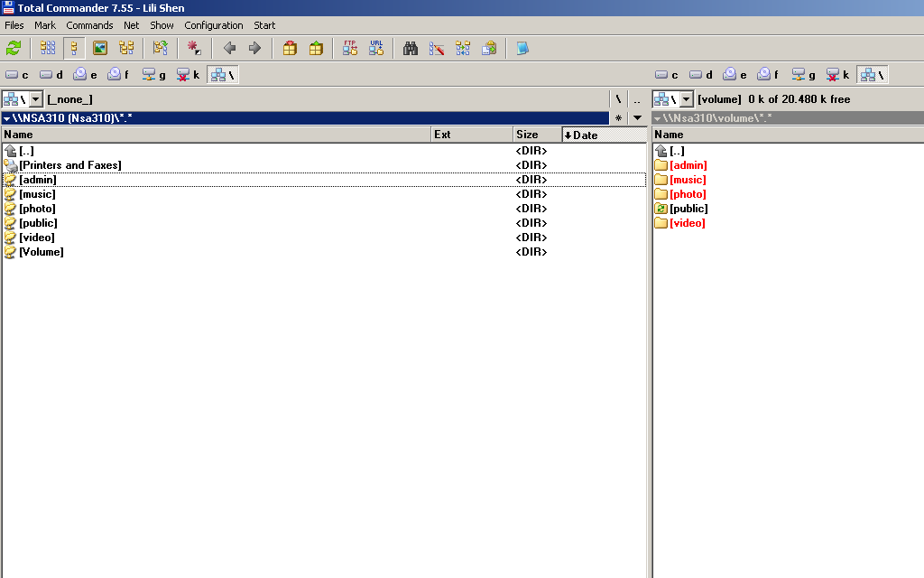Click the Pack files icon
The image size is (924, 578).
(x=290, y=49)
